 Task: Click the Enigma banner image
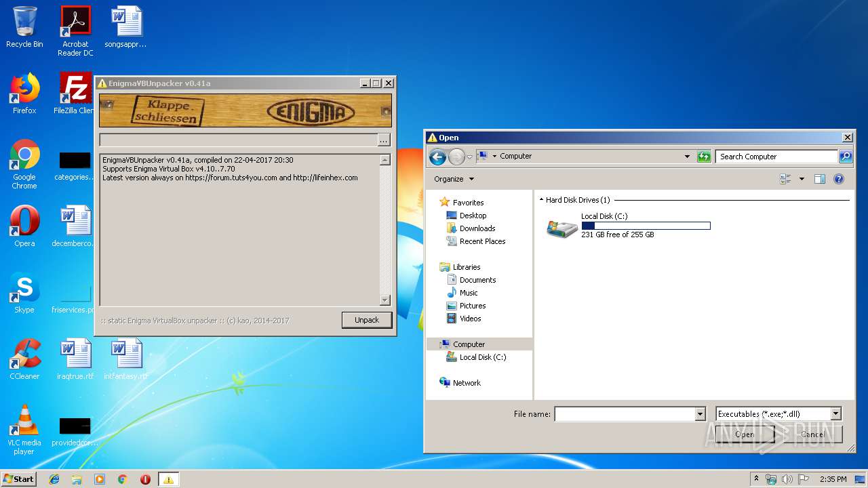click(x=245, y=110)
